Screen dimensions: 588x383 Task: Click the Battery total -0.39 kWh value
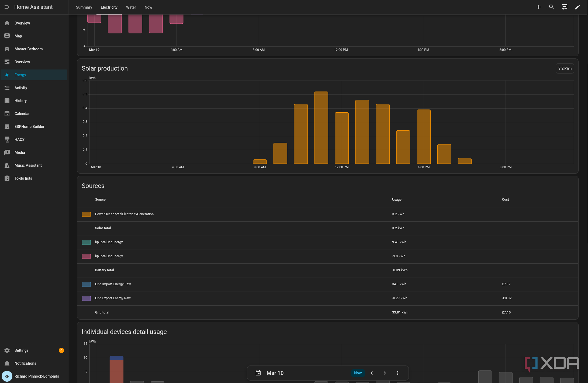coord(400,270)
